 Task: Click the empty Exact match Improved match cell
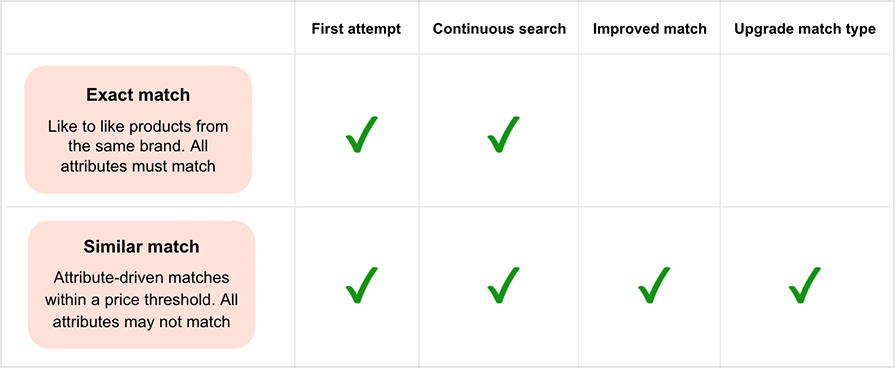tap(650, 131)
